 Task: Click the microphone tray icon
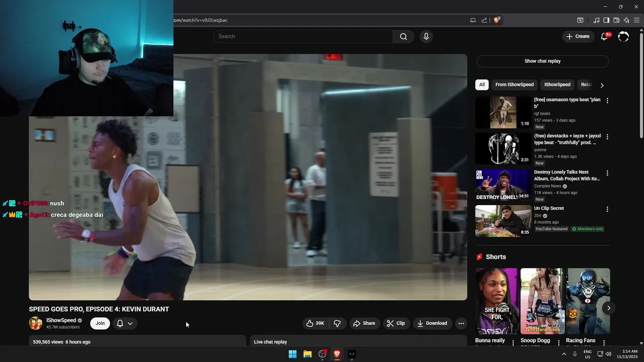575,354
